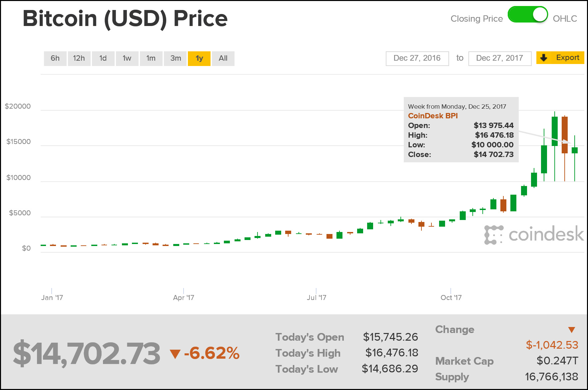This screenshot has width=588, height=390.
Task: Click the Closing Price label
Action: point(476,19)
